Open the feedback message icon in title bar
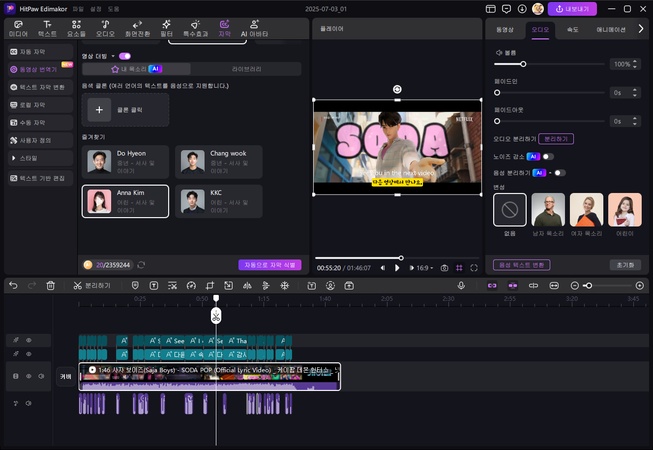This screenshot has width=653, height=450. pos(506,9)
